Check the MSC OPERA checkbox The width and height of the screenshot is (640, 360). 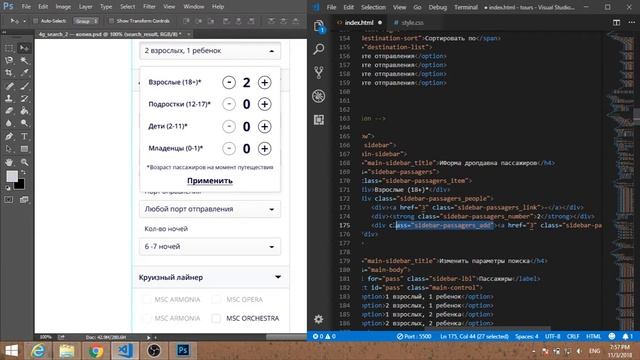tap(216, 299)
